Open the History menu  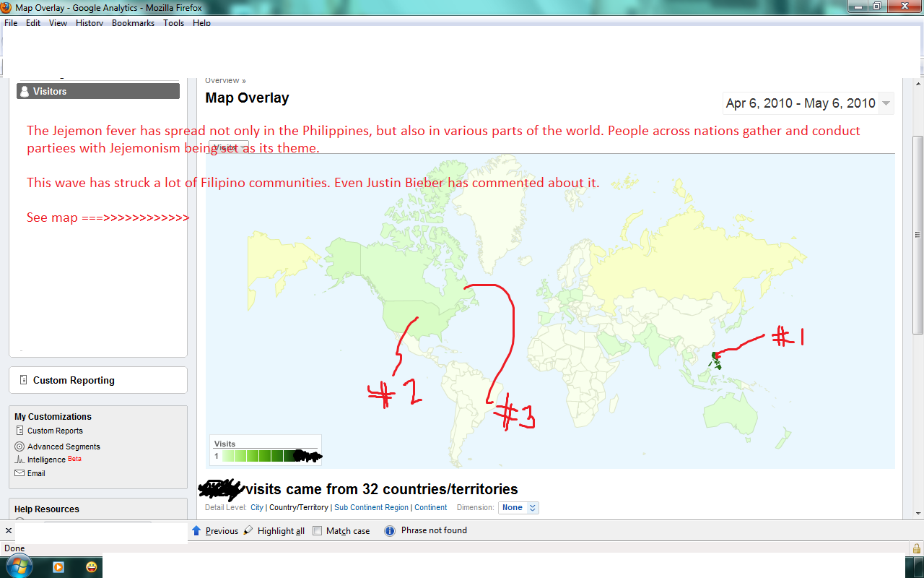tap(90, 23)
